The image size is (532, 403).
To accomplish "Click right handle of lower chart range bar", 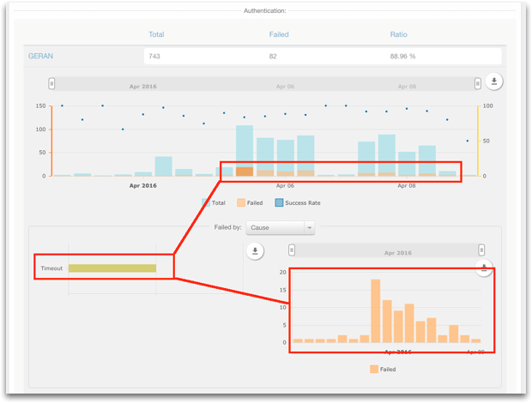I will 478,251.
